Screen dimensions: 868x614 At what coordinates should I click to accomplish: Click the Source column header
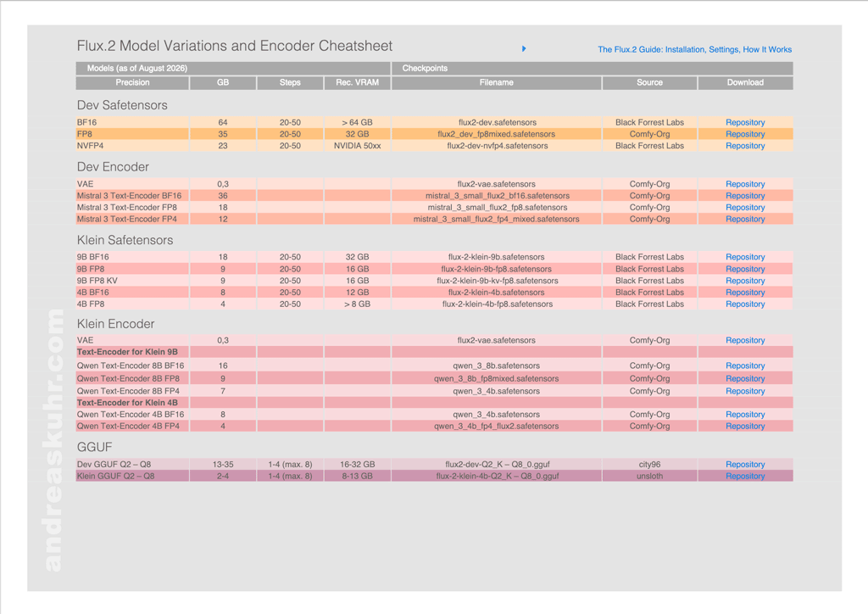click(x=649, y=82)
